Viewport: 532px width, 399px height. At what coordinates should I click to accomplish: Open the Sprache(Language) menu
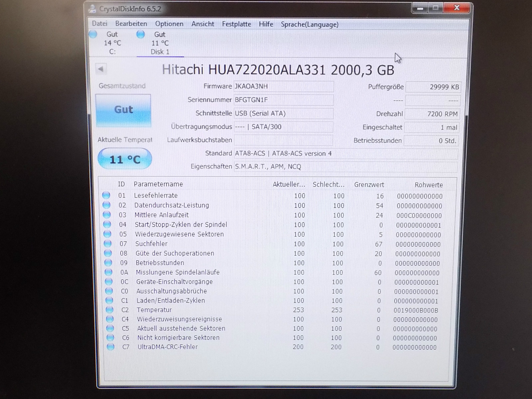[310, 24]
